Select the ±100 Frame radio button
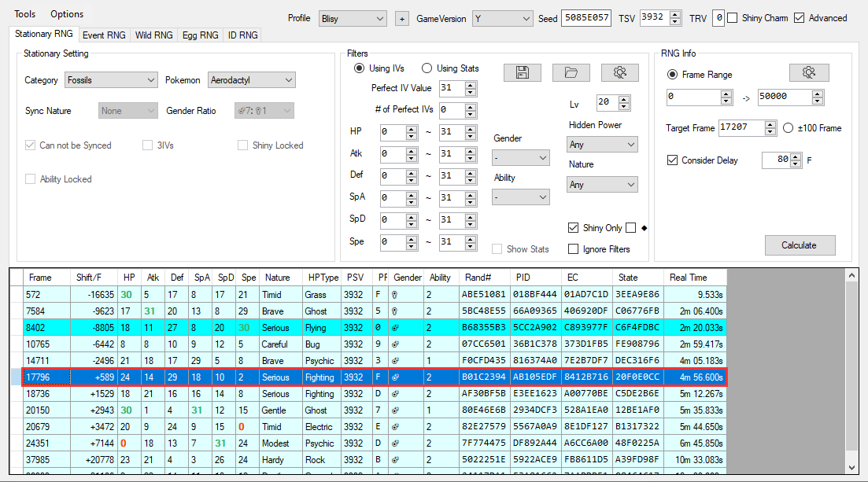The height and width of the screenshot is (482, 868). 789,128
